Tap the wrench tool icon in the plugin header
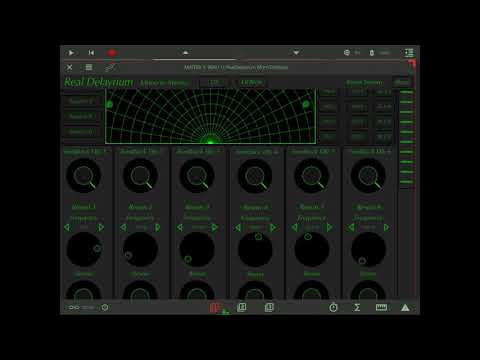480x360 pixels. click(110, 67)
